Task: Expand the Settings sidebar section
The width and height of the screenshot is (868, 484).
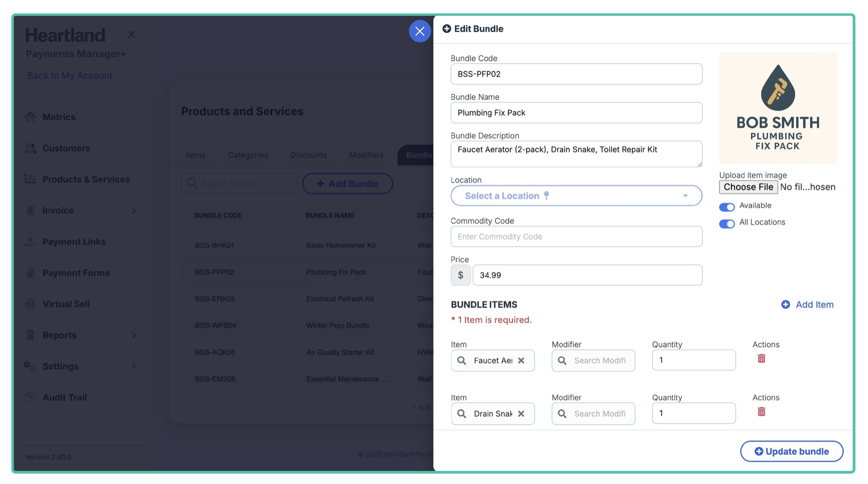Action: [134, 367]
